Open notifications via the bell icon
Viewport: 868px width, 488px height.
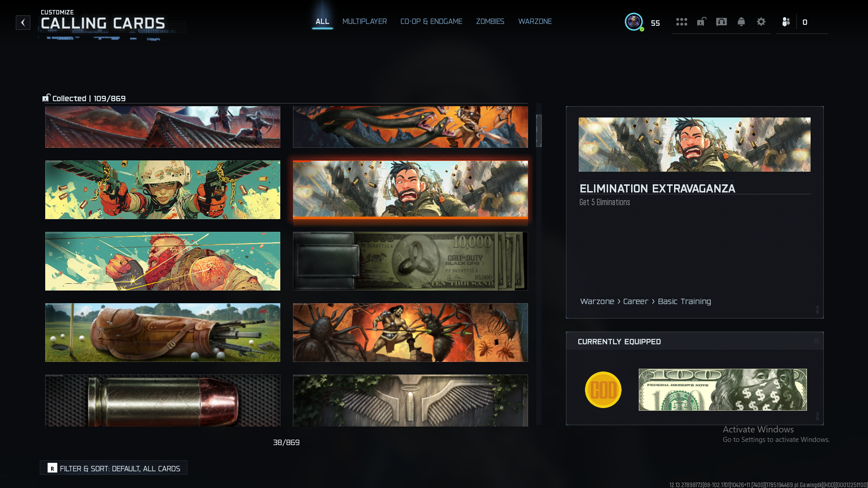(741, 22)
